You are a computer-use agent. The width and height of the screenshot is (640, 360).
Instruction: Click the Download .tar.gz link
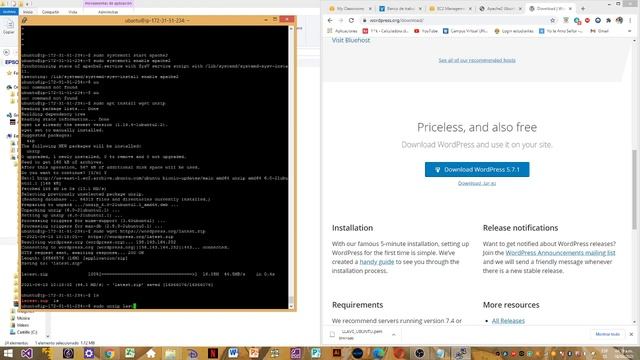[x=477, y=183]
